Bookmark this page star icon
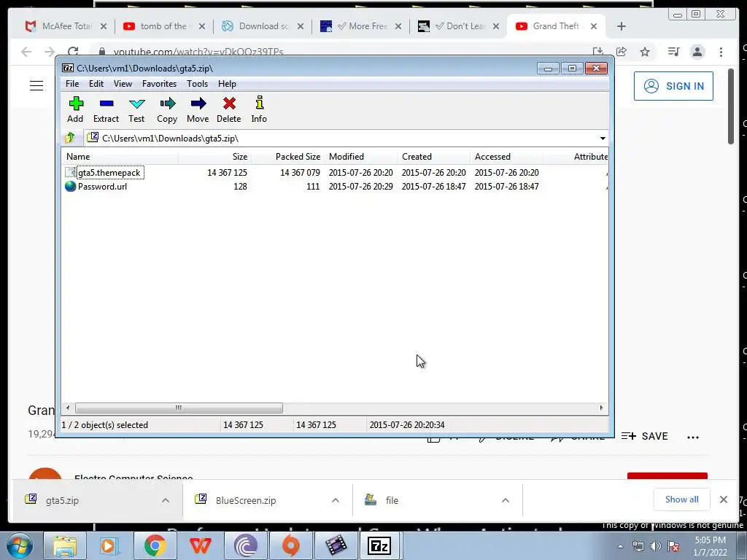 coord(645,52)
